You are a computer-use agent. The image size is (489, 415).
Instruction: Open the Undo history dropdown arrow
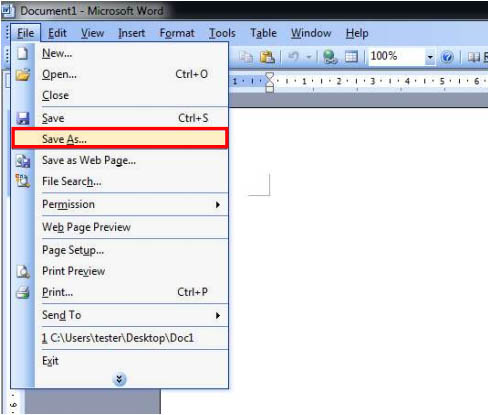[x=309, y=57]
